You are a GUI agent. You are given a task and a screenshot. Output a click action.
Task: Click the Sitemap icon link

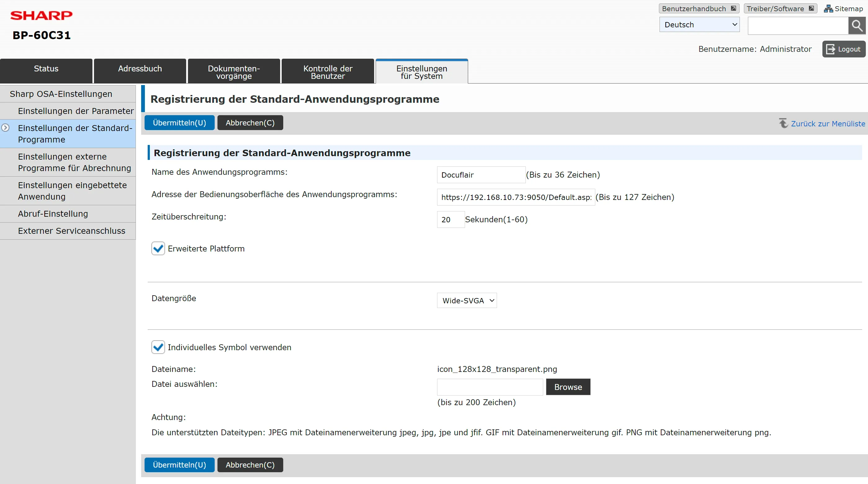[828, 9]
